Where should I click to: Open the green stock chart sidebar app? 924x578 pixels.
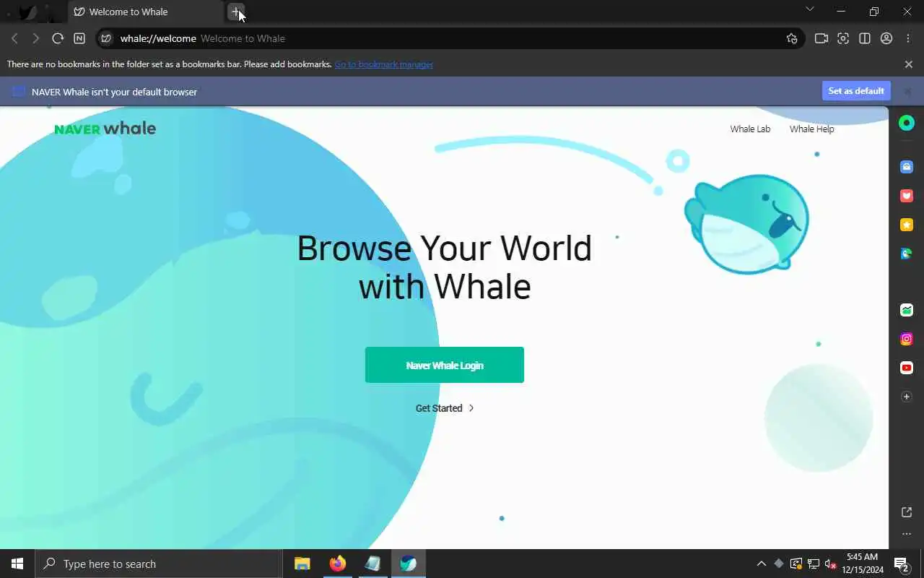click(x=907, y=310)
